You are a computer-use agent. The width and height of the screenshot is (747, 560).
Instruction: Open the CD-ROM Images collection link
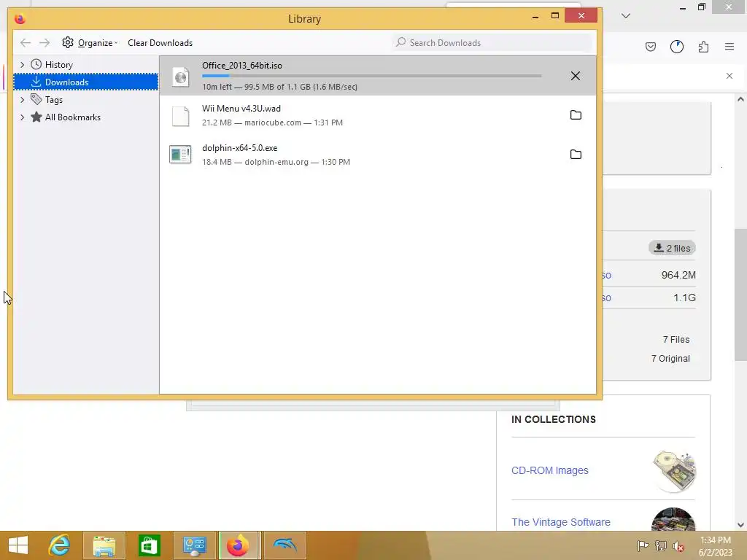(x=550, y=470)
